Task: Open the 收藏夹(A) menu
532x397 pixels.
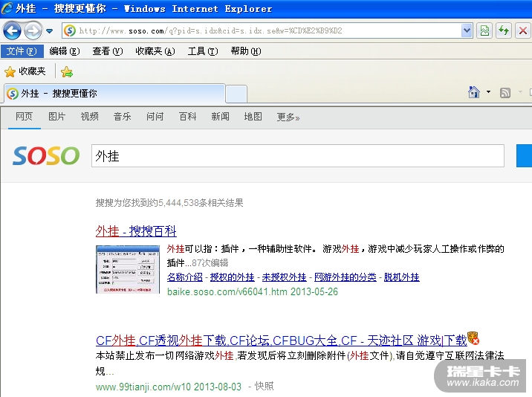Action: point(155,51)
